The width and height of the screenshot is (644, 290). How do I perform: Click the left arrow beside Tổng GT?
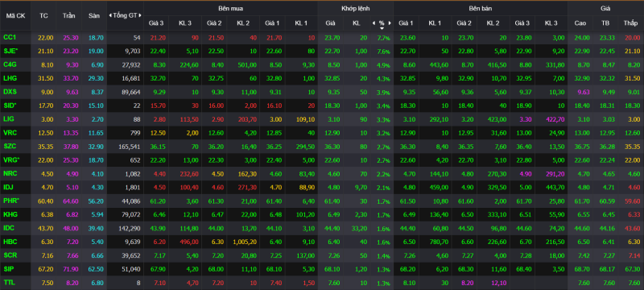click(110, 15)
